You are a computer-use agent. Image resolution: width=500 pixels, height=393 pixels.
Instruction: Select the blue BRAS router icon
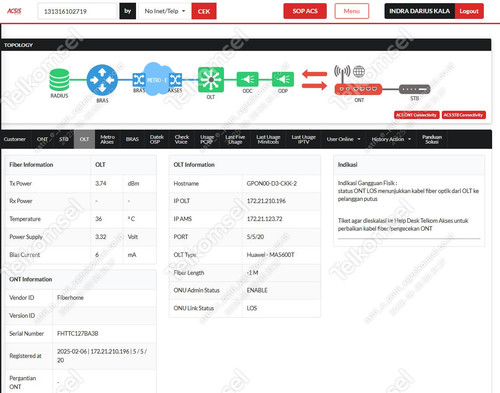102,80
